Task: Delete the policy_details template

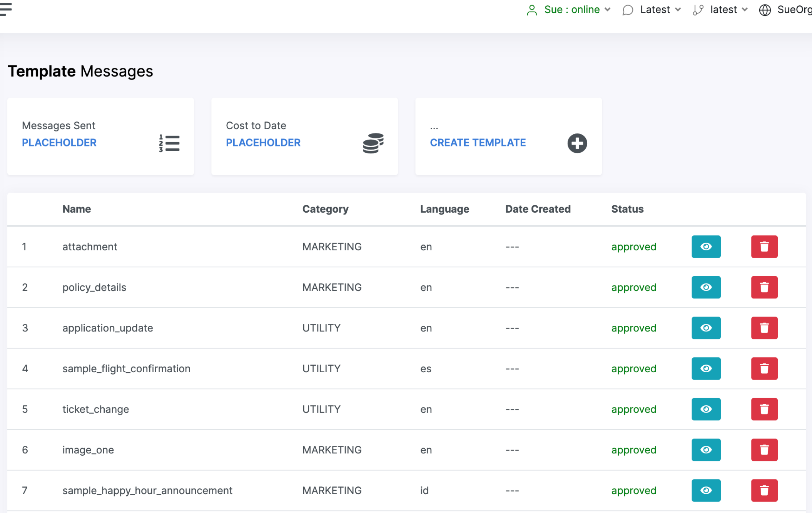Action: coord(764,287)
